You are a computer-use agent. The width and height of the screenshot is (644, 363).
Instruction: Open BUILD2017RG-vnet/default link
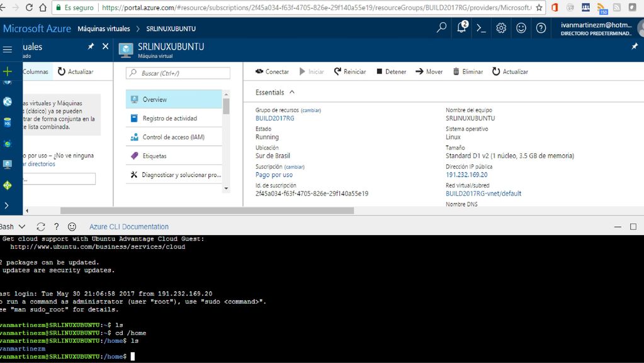pos(483,193)
